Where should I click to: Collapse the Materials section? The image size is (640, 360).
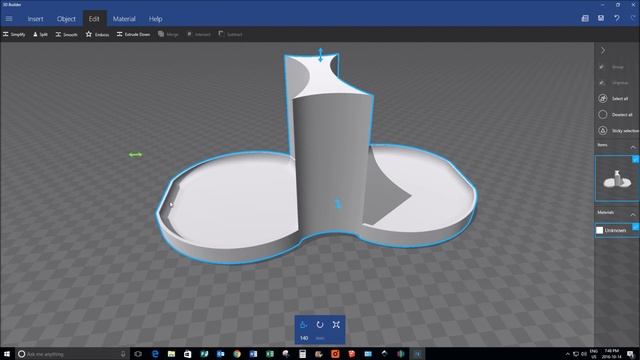[633, 214]
